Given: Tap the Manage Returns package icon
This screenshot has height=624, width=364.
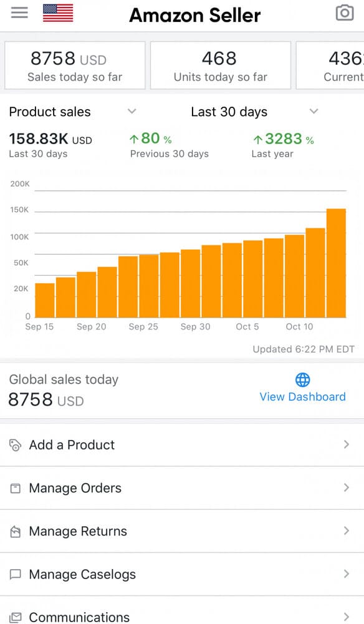Looking at the screenshot, I should click(15, 531).
